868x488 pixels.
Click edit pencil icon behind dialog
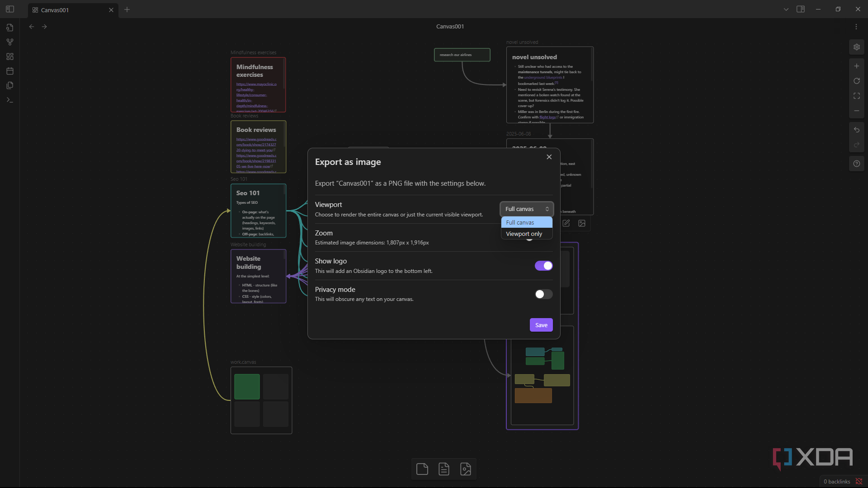(566, 223)
